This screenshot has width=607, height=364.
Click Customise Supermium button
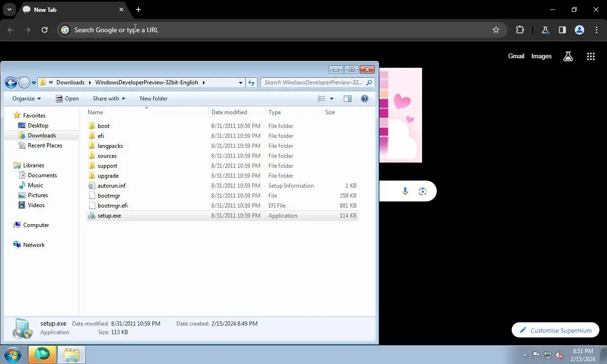[x=555, y=330]
